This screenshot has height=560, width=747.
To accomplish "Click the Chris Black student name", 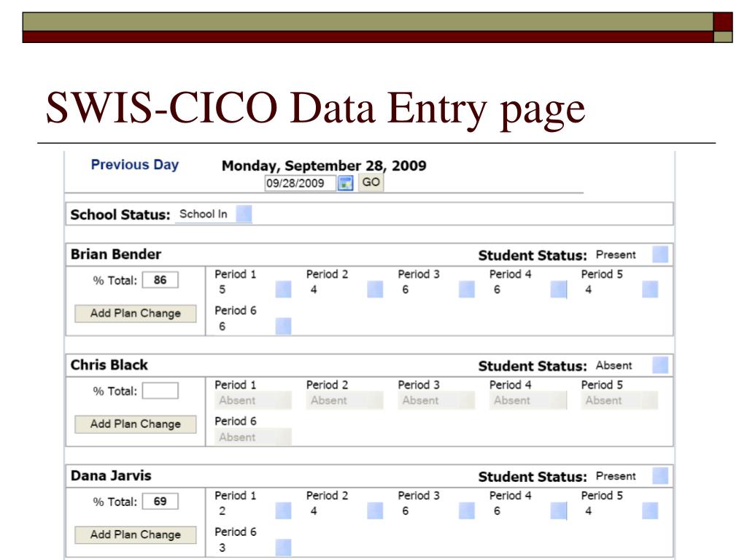I will (x=109, y=365).
